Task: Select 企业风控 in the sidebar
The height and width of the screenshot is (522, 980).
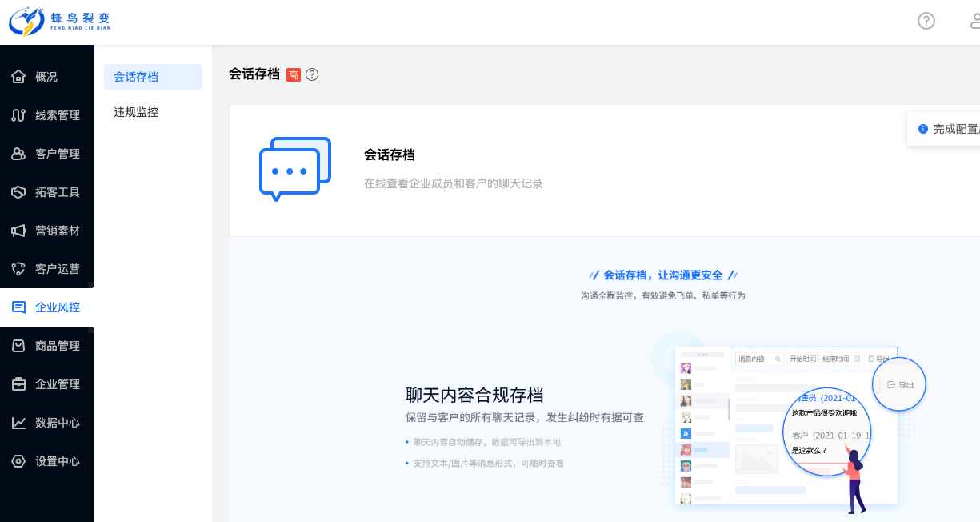Action: (57, 307)
